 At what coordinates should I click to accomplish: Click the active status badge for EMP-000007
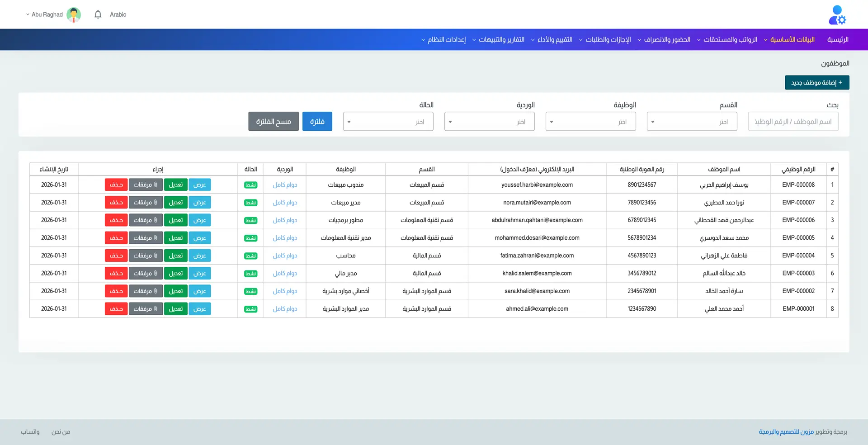pyautogui.click(x=250, y=203)
